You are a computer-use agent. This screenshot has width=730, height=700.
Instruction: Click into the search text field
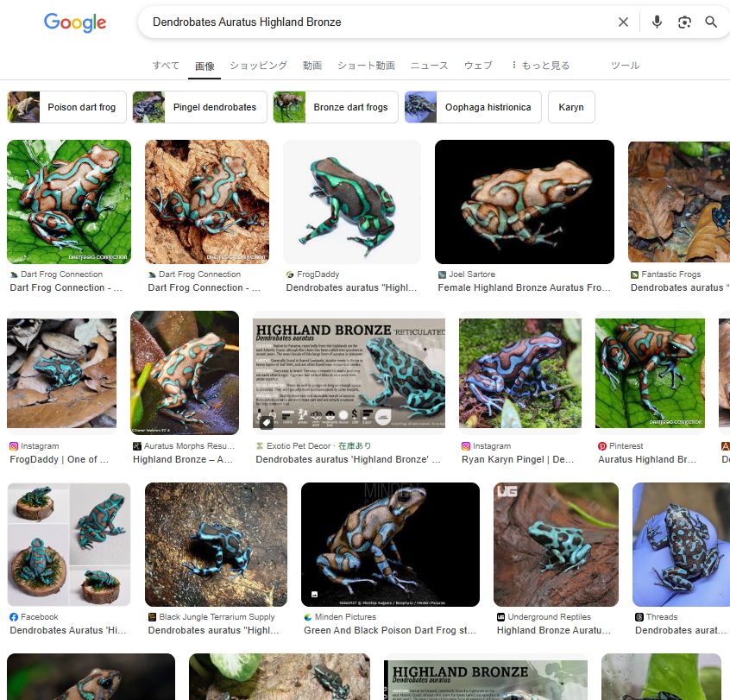click(x=371, y=22)
